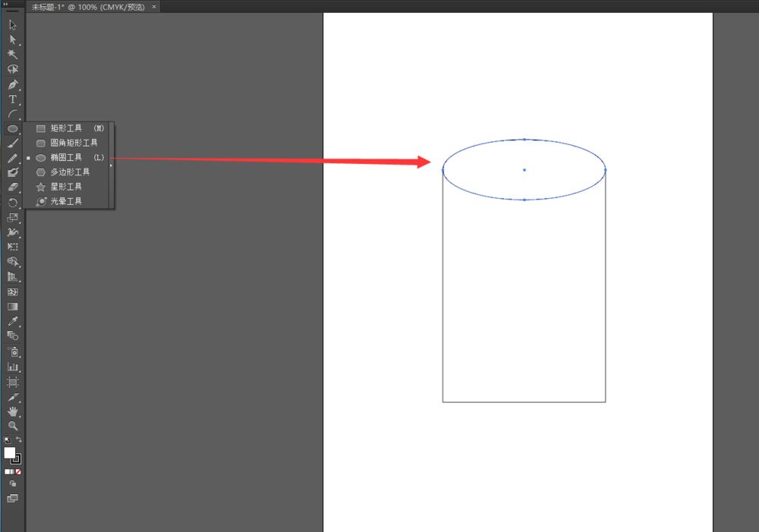Click the white fill color swatch
The image size is (759, 532).
pyautogui.click(x=9, y=452)
